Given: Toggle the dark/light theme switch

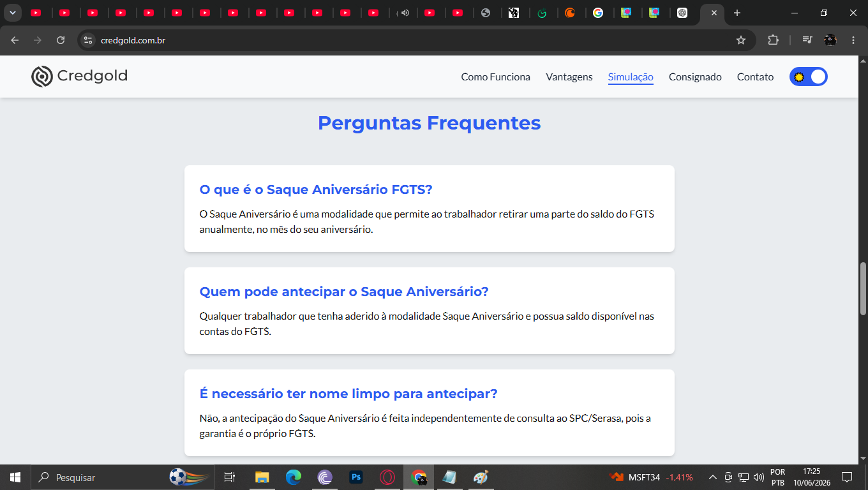Looking at the screenshot, I should pyautogui.click(x=808, y=77).
